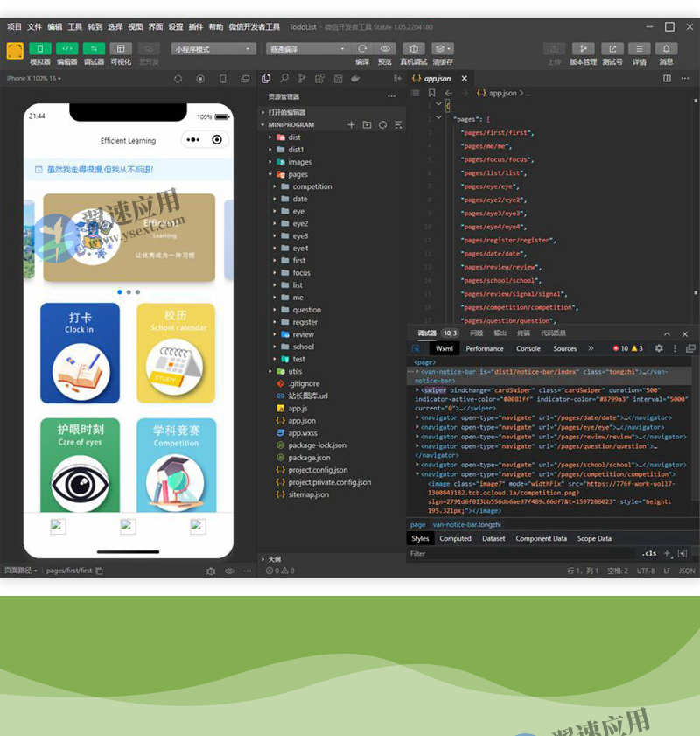Image resolution: width=700 pixels, height=736 pixels.
Task: Toggle the 调试器 debugger panel button
Action: point(94,49)
